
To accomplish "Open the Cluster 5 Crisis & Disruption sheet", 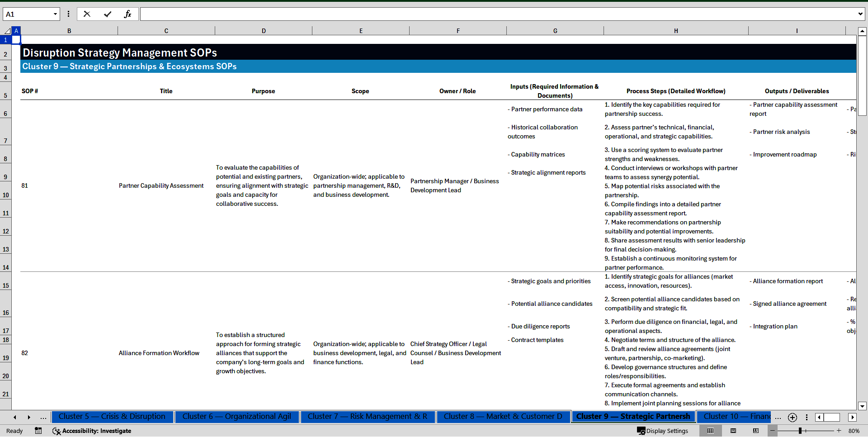I will point(112,417).
